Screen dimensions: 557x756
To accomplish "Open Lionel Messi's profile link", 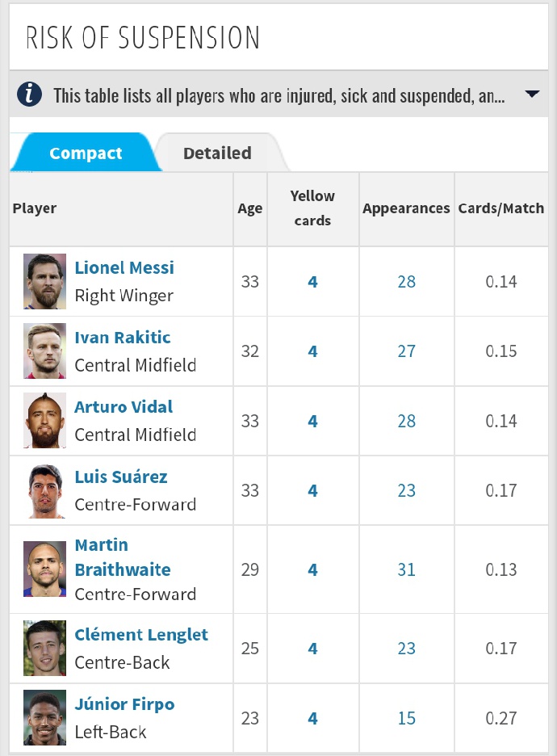I will pyautogui.click(x=124, y=268).
